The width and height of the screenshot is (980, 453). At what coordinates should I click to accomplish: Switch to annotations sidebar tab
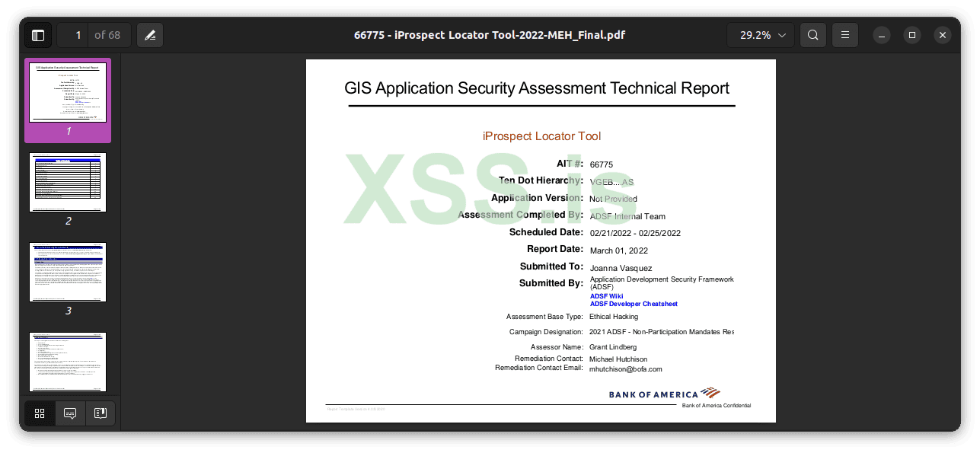click(x=70, y=413)
